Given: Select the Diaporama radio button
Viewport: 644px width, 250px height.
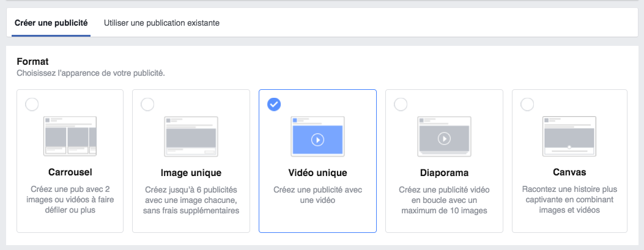Looking at the screenshot, I should click(x=401, y=105).
